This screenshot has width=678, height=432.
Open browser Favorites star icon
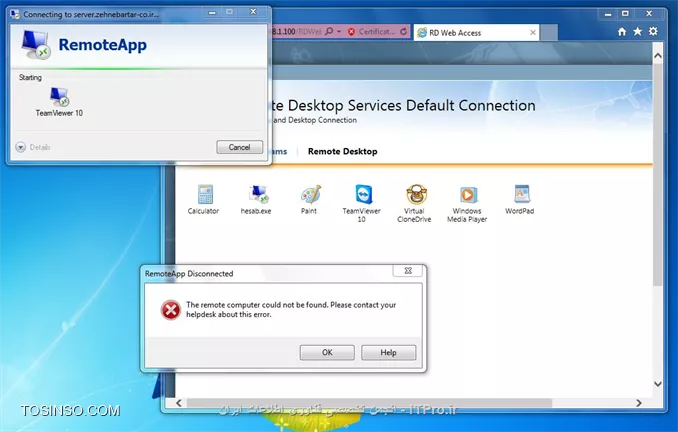637,32
